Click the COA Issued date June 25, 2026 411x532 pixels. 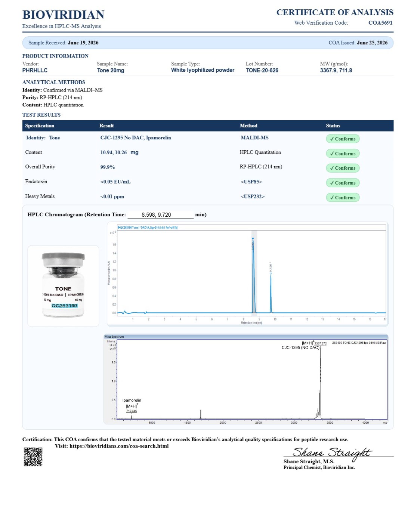[x=372, y=43]
